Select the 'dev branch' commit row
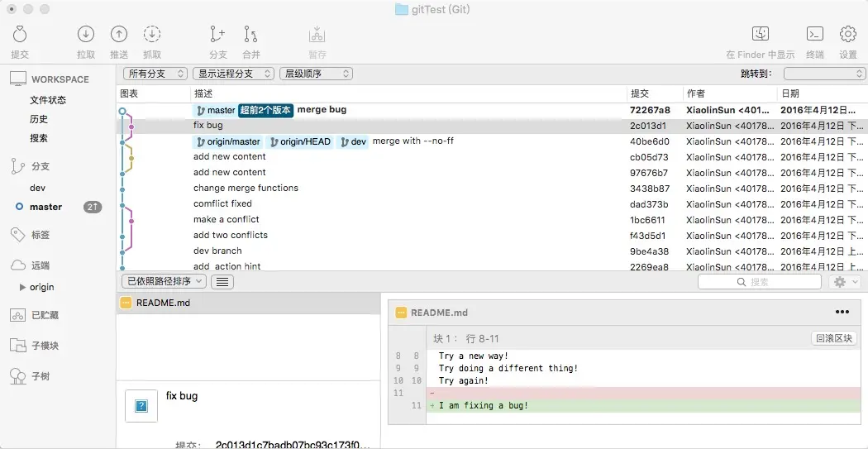 click(492, 251)
